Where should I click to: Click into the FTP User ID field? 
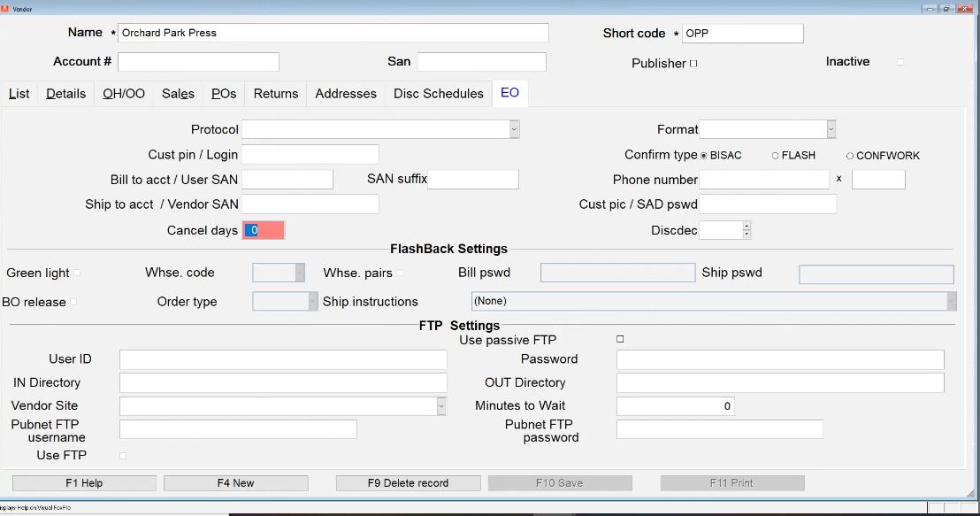283,359
